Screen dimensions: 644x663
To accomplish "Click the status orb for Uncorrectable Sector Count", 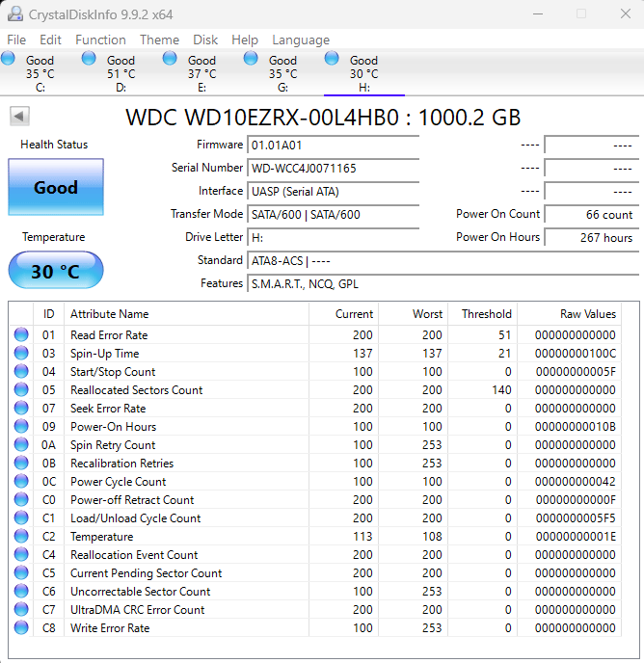I will point(21,591).
